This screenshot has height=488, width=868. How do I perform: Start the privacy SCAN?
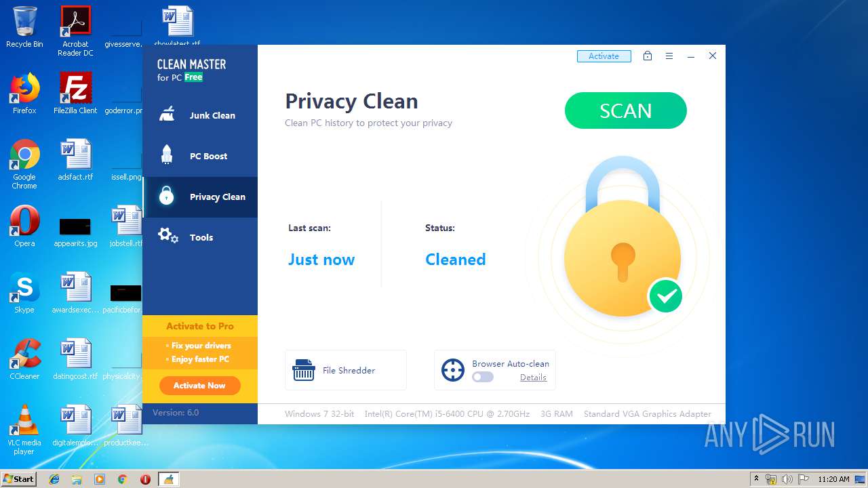pyautogui.click(x=625, y=110)
